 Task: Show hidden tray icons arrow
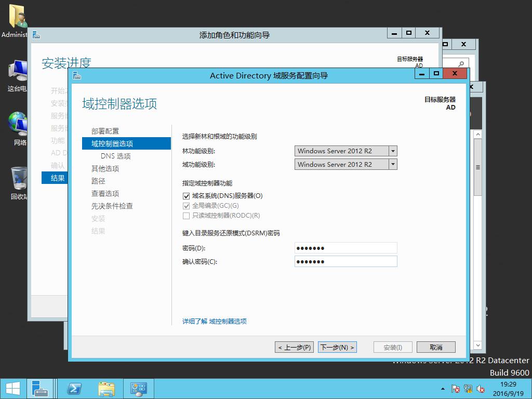tap(443, 389)
